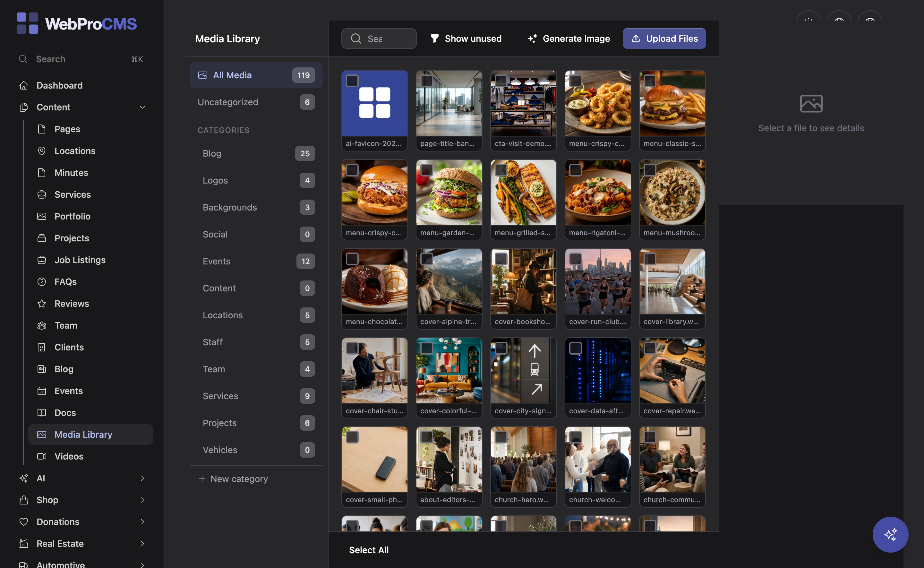924x568 pixels.
Task: Select checkbox on menu-classic-s burger image
Action: pos(650,81)
